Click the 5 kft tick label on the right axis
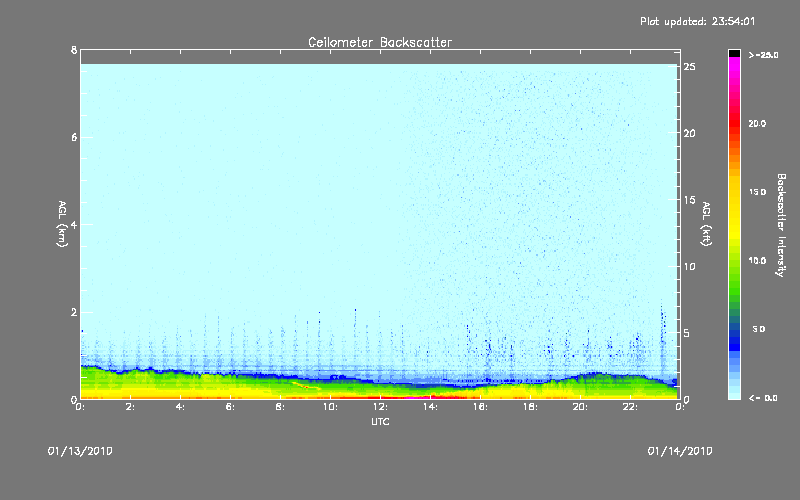800x500 pixels. click(688, 333)
